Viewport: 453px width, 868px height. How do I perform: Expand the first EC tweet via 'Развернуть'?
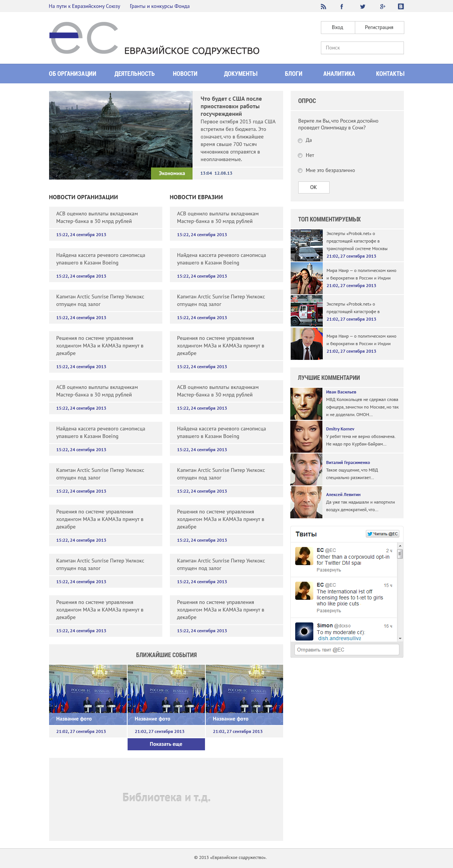328,570
